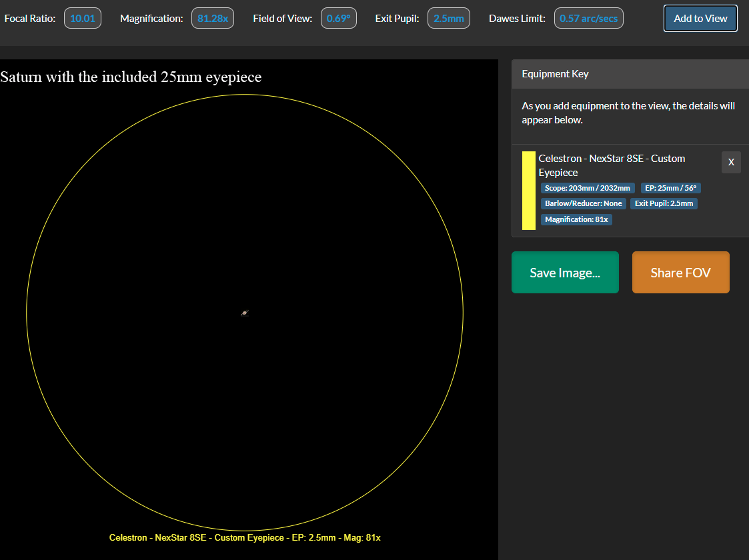Click the EP: 25mm / 56° tag
Image resolution: width=749 pixels, height=560 pixels.
pos(670,188)
